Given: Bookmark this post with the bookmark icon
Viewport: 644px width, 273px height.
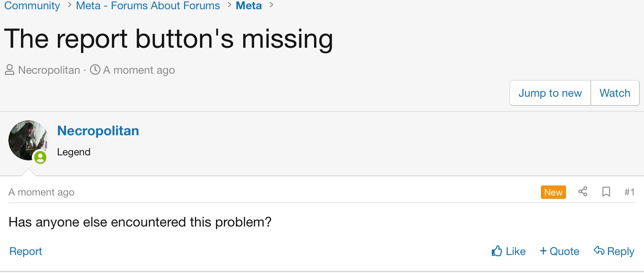Looking at the screenshot, I should pyautogui.click(x=606, y=192).
